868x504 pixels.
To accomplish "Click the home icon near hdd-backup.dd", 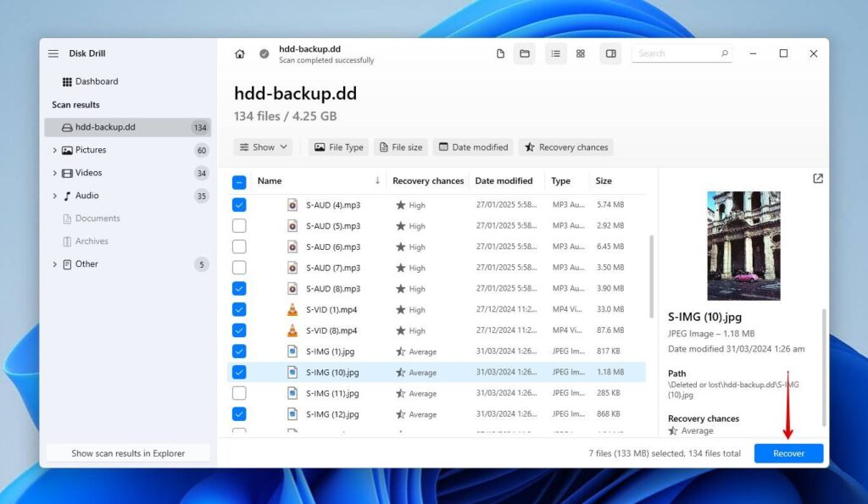I will point(240,53).
